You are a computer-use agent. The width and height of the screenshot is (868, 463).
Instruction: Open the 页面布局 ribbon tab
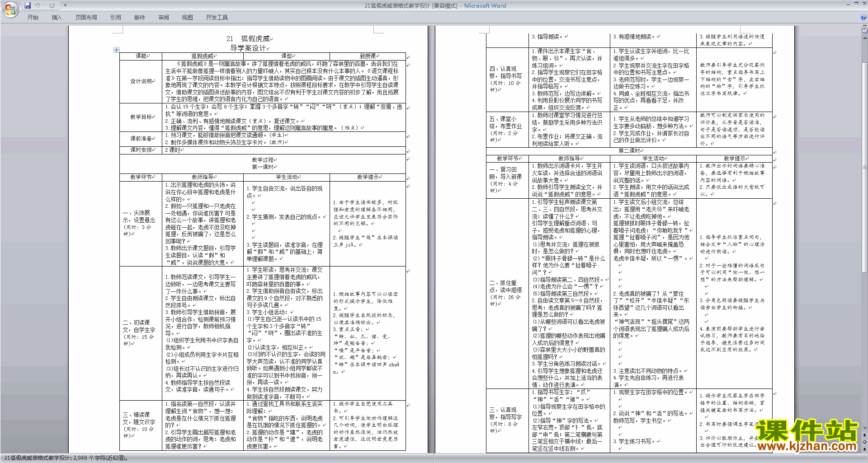click(86, 17)
